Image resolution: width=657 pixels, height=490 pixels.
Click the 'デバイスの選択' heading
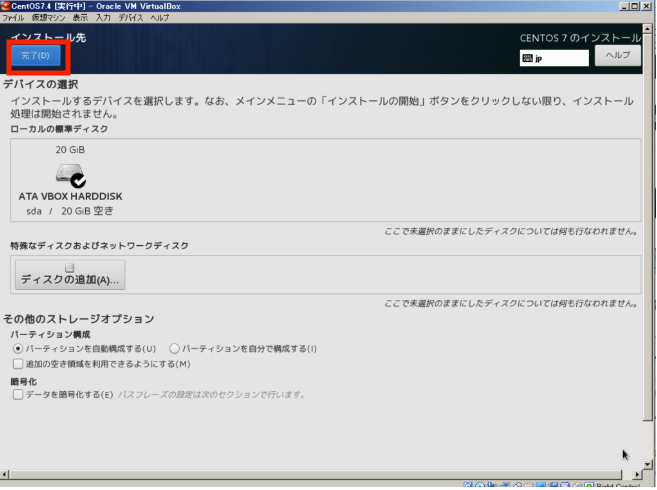point(41,84)
